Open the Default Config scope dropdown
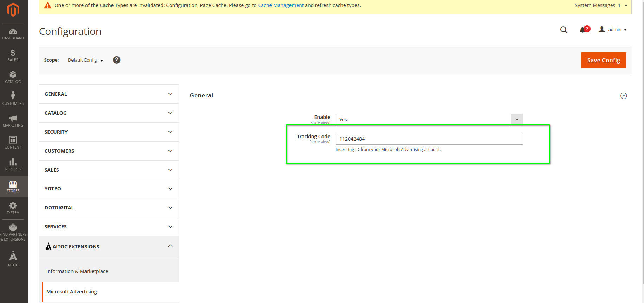 (85, 60)
